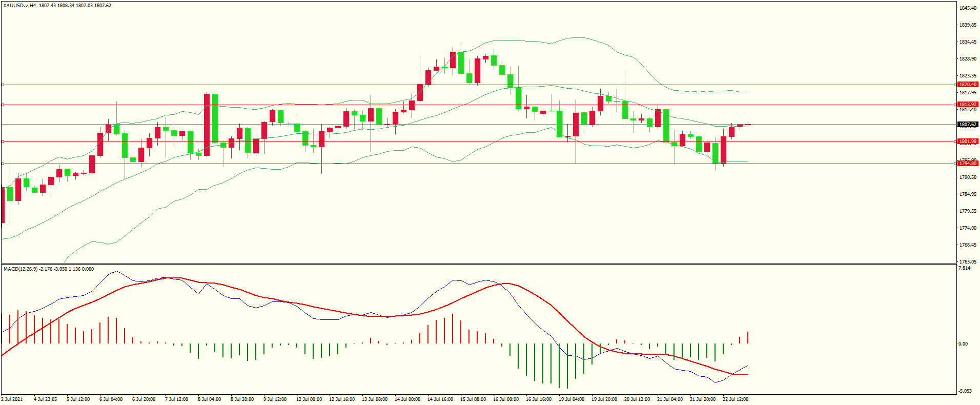This screenshot has height=405, width=980.
Task: Click the 1794.80 price level label
Action: 968,164
